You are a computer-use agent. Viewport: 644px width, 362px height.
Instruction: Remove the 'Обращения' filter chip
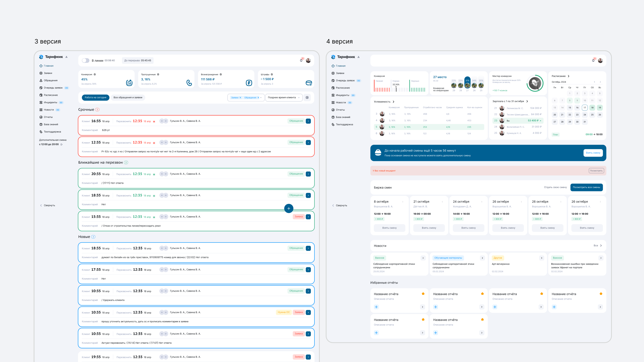point(258,98)
